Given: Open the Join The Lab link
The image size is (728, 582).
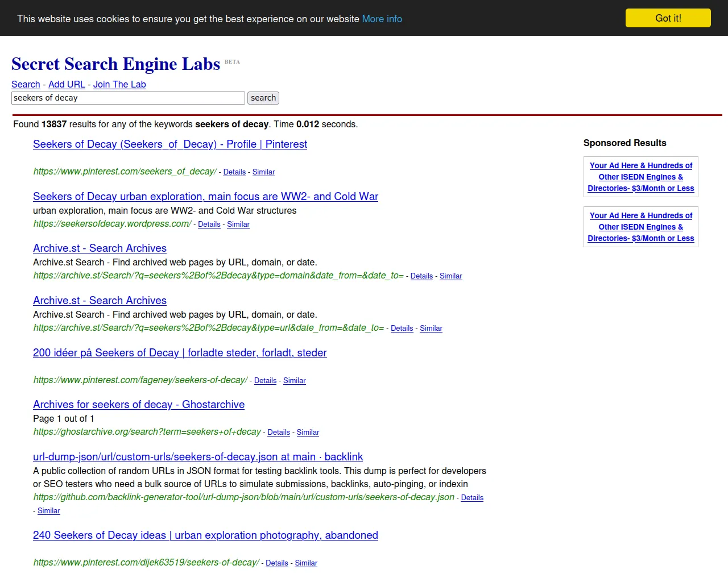Looking at the screenshot, I should click(119, 84).
